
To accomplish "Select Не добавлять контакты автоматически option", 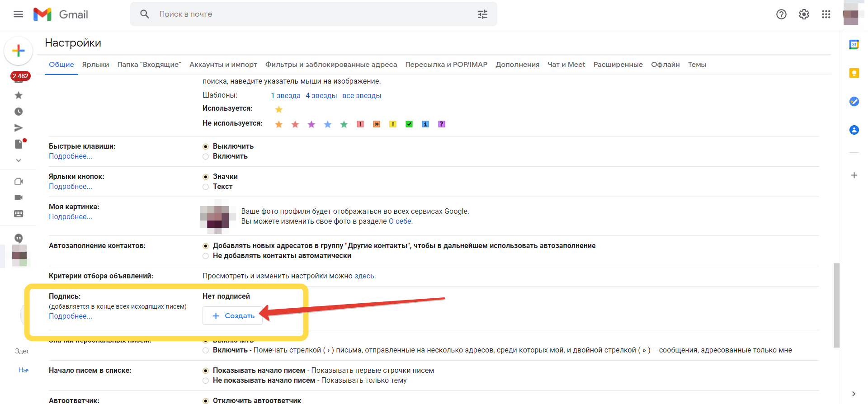I will coord(206,256).
